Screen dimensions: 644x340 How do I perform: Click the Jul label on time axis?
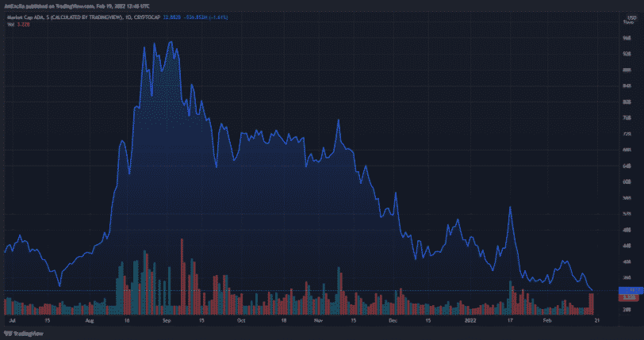coord(11,320)
